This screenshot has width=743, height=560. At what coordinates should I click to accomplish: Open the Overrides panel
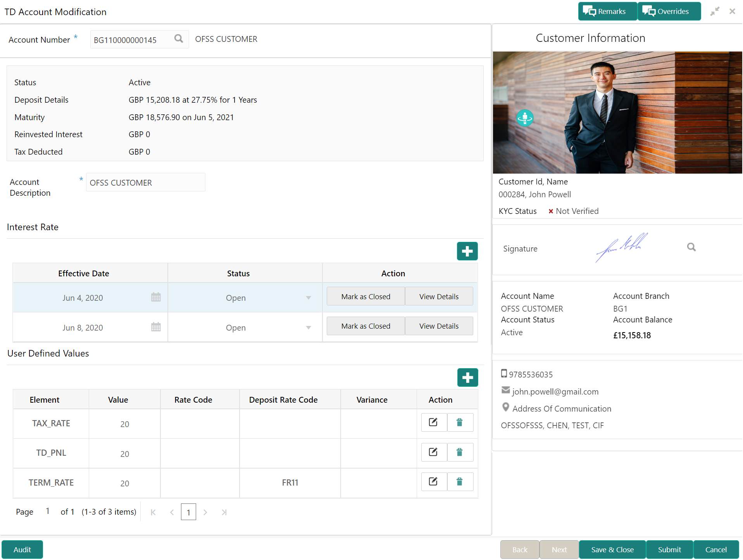click(669, 11)
